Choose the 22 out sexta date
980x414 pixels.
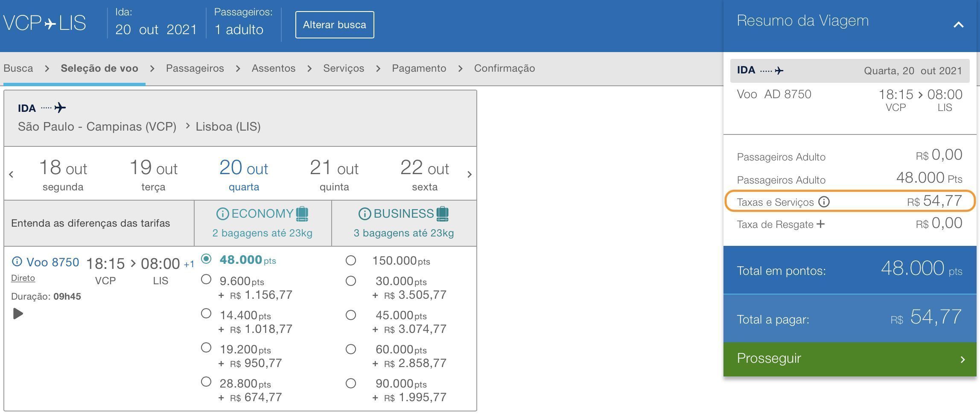(425, 175)
